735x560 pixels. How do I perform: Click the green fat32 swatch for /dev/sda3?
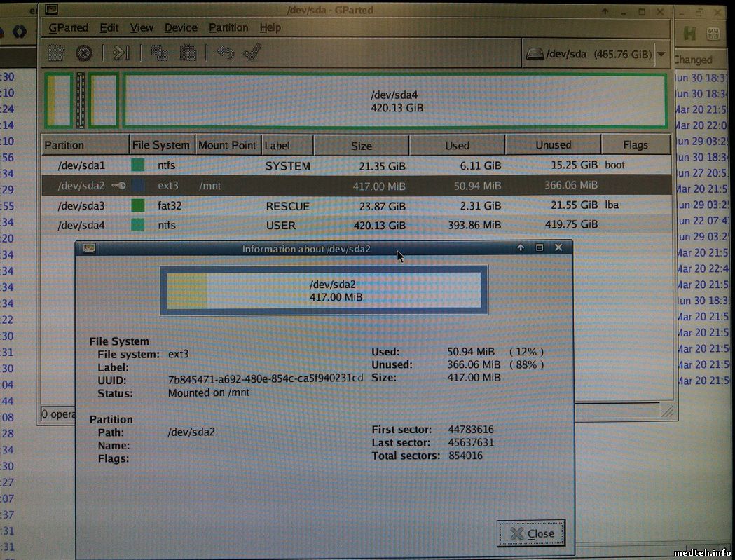pyautogui.click(x=138, y=206)
